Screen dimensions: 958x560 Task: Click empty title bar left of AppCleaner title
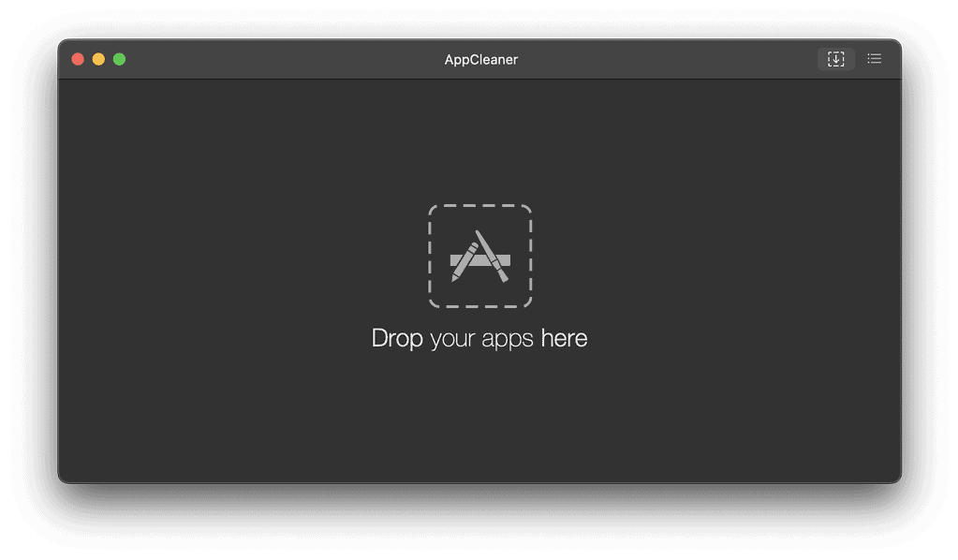click(281, 60)
